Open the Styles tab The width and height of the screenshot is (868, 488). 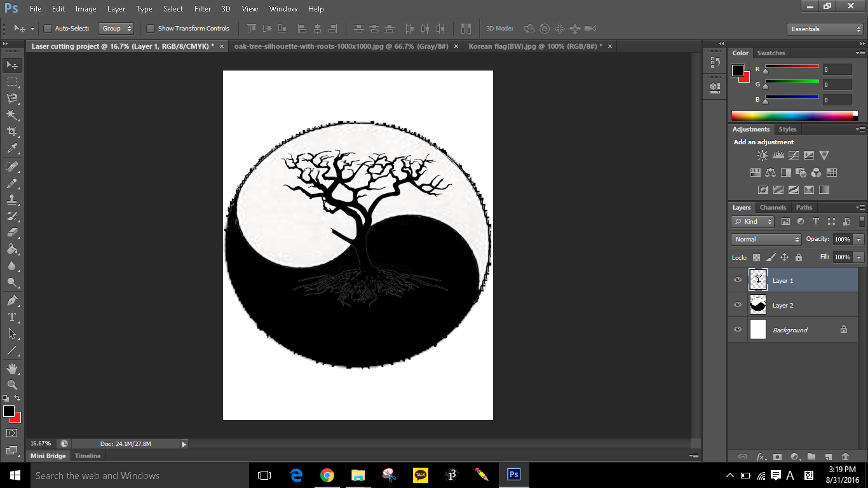click(787, 129)
